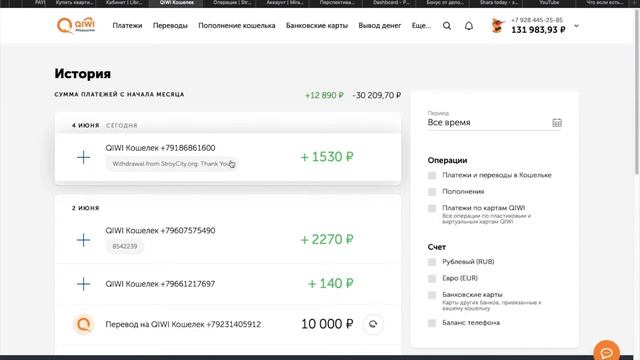Click the wallet balance 131 983,93 ₽
Viewport: 640px width, 360px height.
[x=538, y=30]
